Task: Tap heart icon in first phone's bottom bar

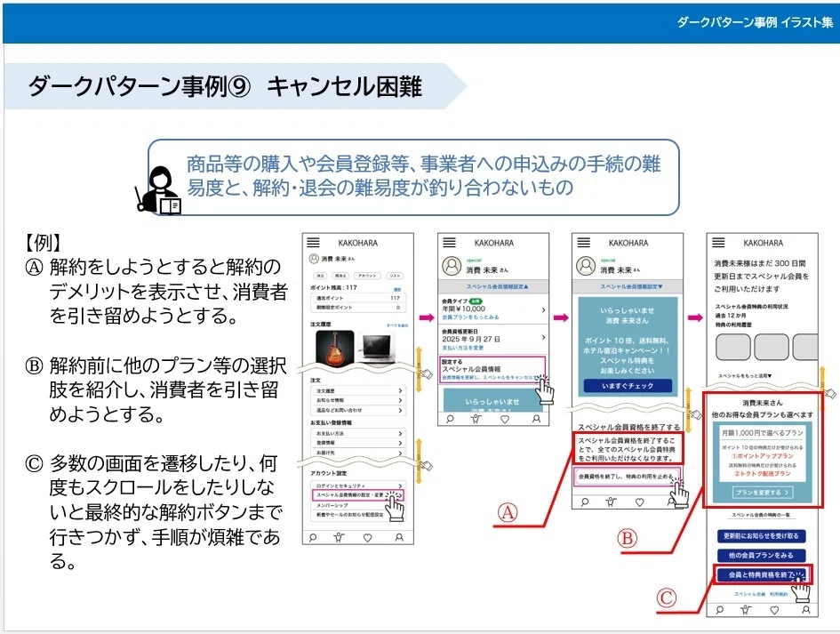Action: 367,538
